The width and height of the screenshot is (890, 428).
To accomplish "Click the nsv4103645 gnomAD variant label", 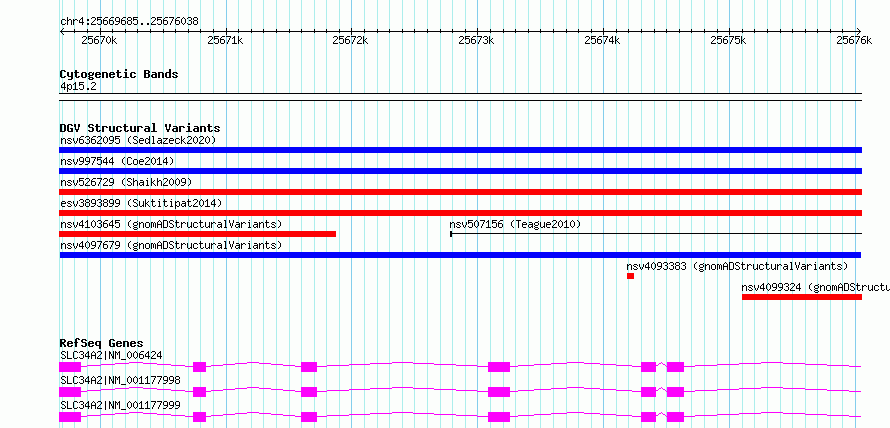I will pyautogui.click(x=171, y=224).
